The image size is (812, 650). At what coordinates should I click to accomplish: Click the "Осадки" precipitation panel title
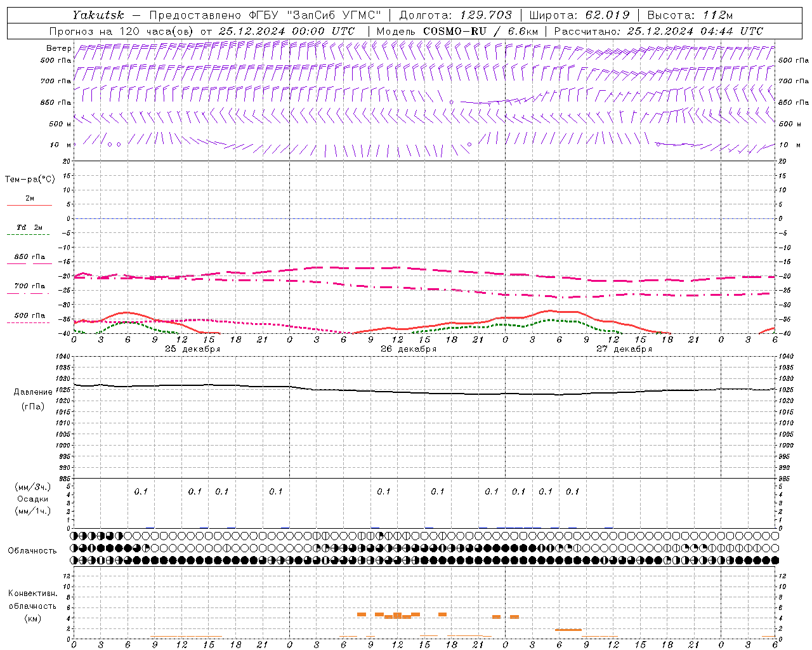[33, 499]
